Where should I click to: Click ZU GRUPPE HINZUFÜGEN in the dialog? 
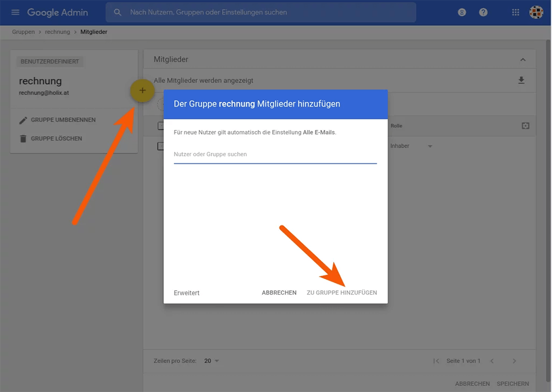click(342, 292)
